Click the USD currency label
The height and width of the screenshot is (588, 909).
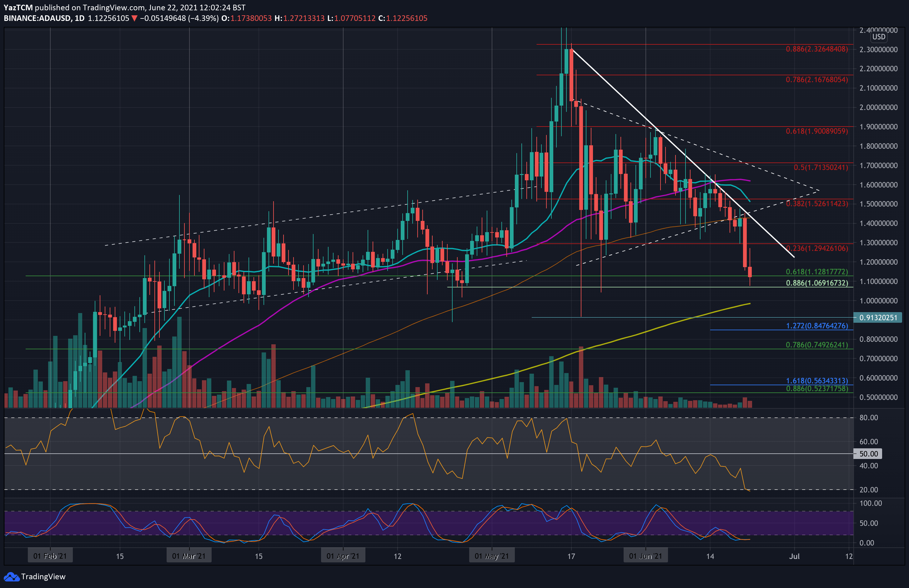[x=878, y=37]
